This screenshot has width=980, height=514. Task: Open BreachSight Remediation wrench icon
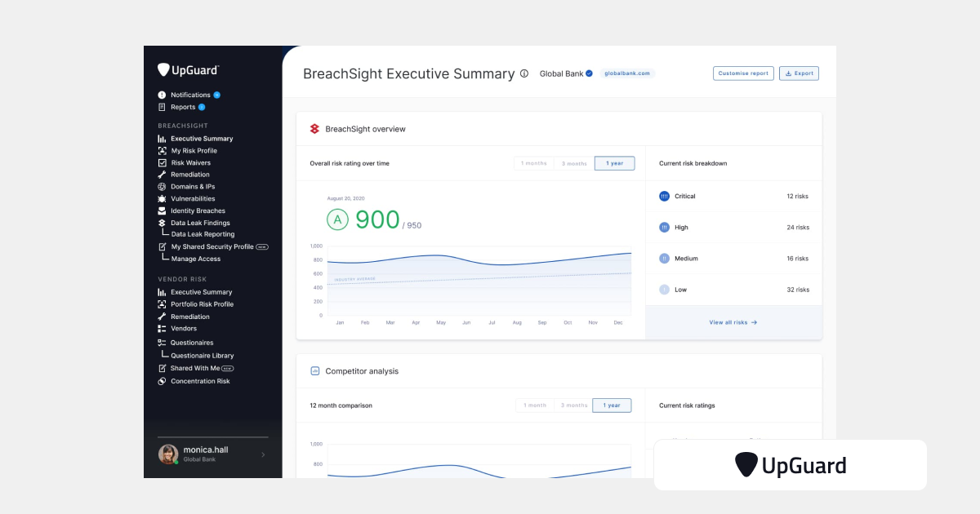[162, 175]
